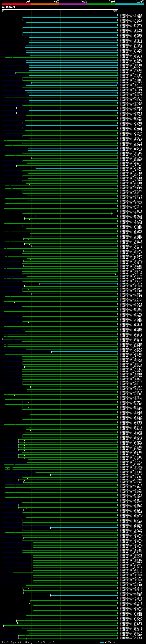Click the red 20% identity legend bar
Screen dimensions: 146x644
coord(16,4)
